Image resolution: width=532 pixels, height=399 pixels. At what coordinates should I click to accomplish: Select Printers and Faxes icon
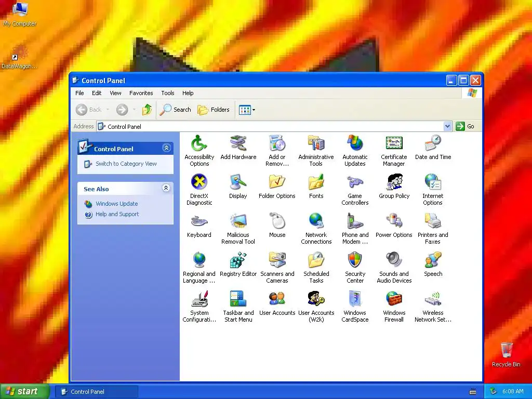[433, 221]
